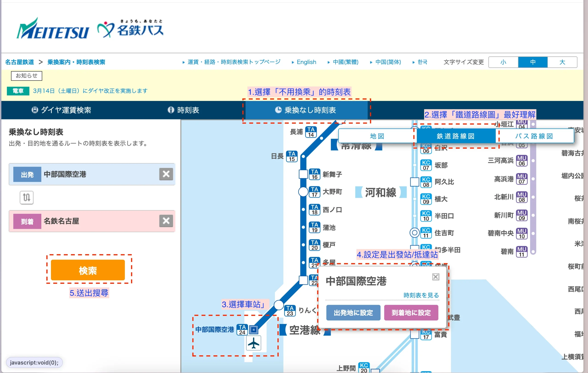Click the KC11 住吉町 station marker
This screenshot has height=373, width=588.
[414, 233]
